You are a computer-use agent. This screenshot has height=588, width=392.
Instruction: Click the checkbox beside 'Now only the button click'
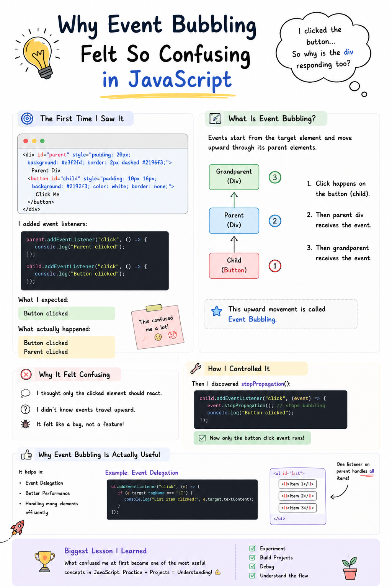pos(202,438)
